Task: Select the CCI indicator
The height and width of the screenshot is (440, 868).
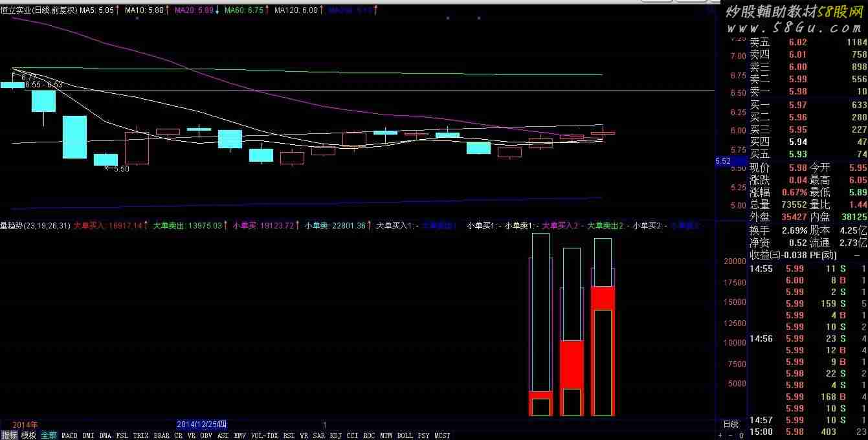Action: tap(353, 435)
